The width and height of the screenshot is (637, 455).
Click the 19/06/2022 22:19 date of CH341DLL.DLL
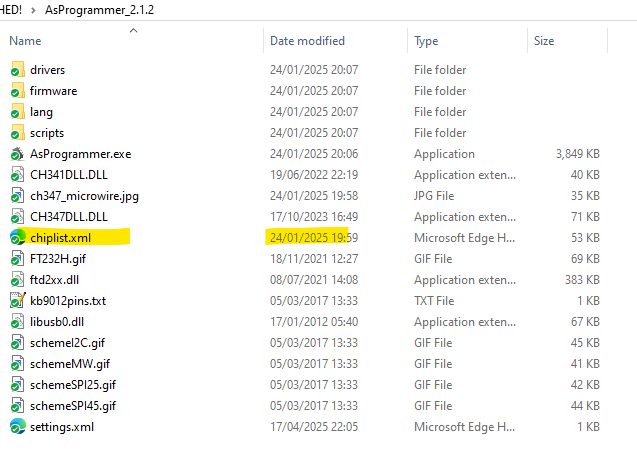pos(314,175)
